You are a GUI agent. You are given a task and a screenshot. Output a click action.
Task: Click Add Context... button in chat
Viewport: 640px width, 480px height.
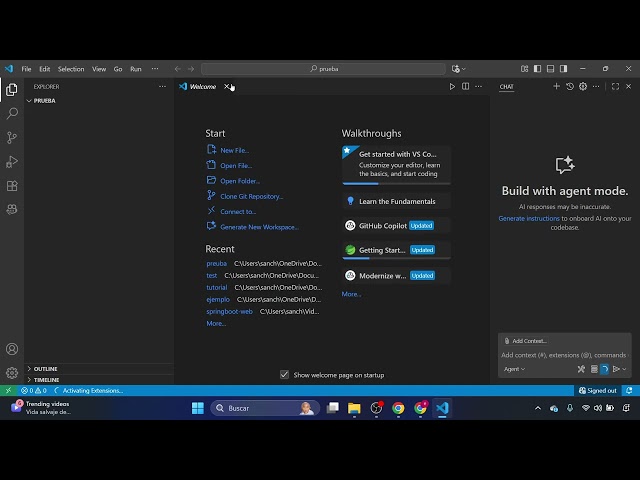[x=525, y=341]
